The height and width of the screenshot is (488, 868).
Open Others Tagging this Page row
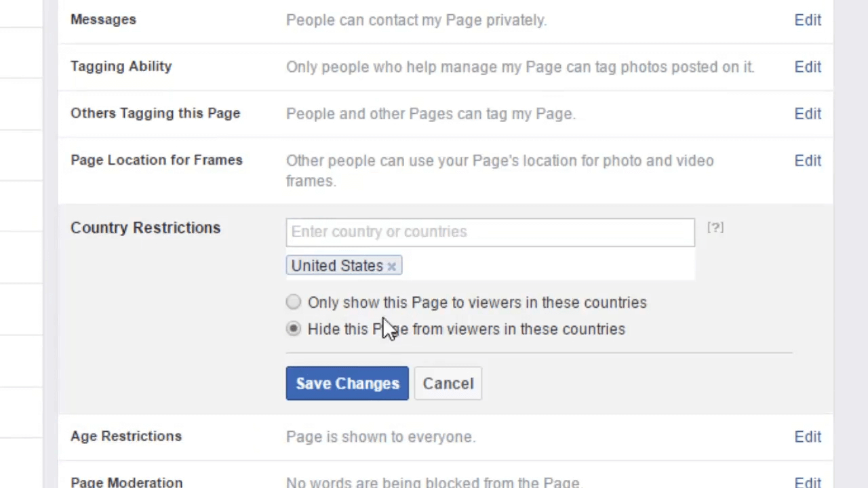click(x=446, y=114)
